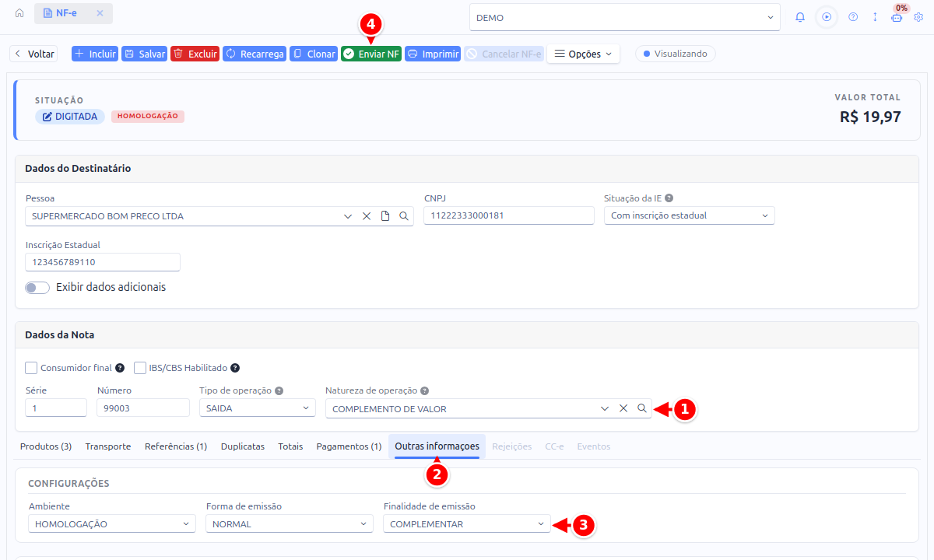Image resolution: width=934 pixels, height=560 pixels.
Task: Close the NF-e tab
Action: tap(100, 13)
